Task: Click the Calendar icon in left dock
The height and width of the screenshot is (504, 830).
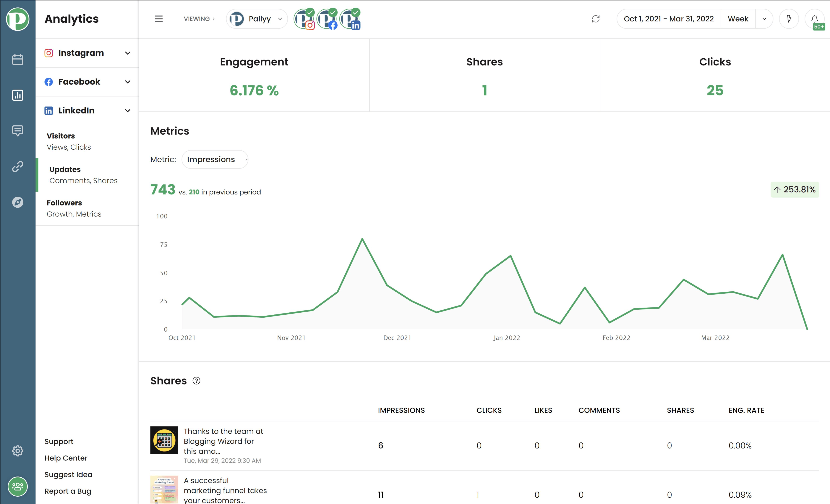Action: (17, 58)
